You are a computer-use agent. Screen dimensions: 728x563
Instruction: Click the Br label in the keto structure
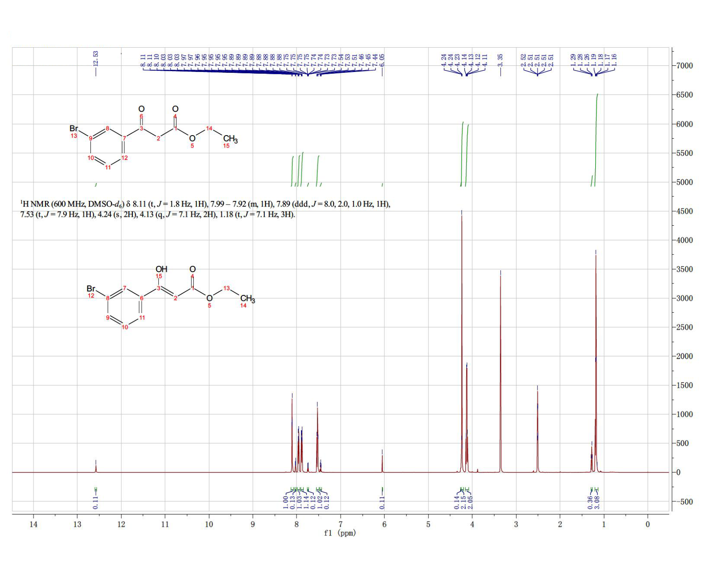[x=74, y=128]
